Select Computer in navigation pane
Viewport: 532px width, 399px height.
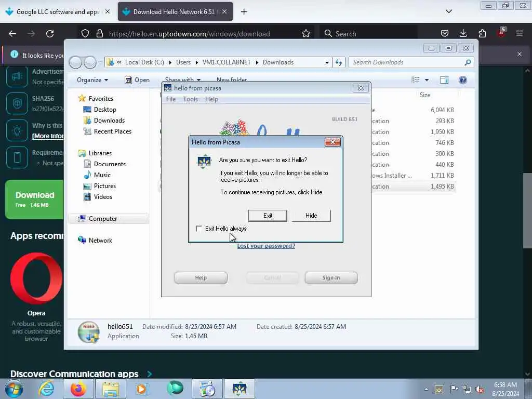pos(102,219)
